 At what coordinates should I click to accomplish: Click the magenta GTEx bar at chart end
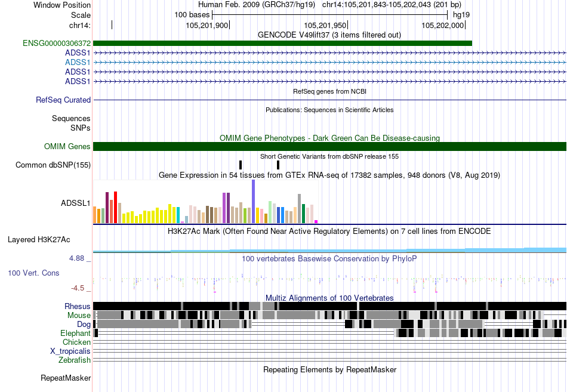pyautogui.click(x=316, y=222)
